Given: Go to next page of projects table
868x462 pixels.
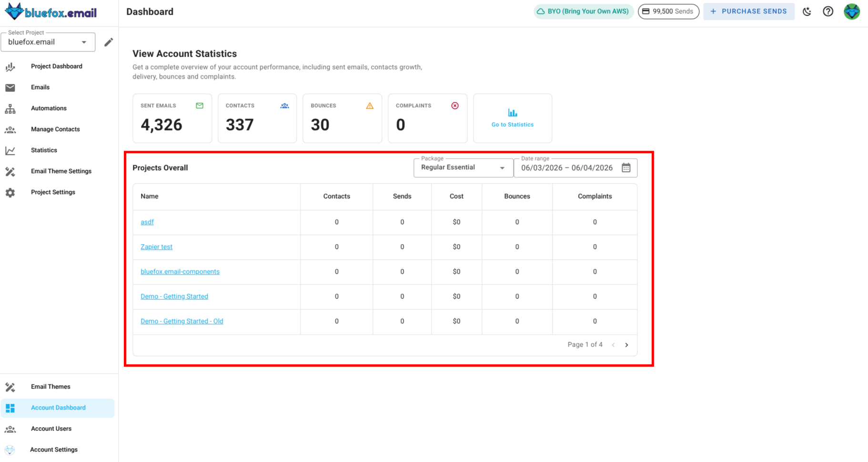Looking at the screenshot, I should coord(626,345).
